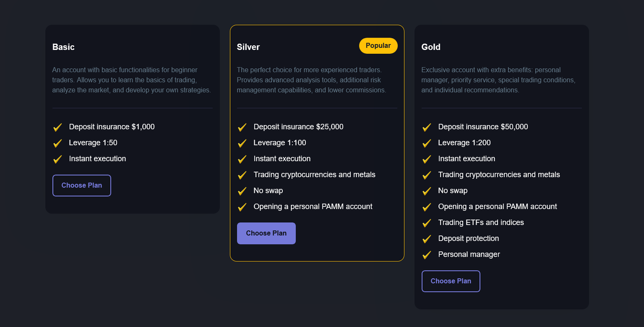Click the checkmark next to Leverage 1:200
The image size is (644, 327).
pyautogui.click(x=427, y=143)
